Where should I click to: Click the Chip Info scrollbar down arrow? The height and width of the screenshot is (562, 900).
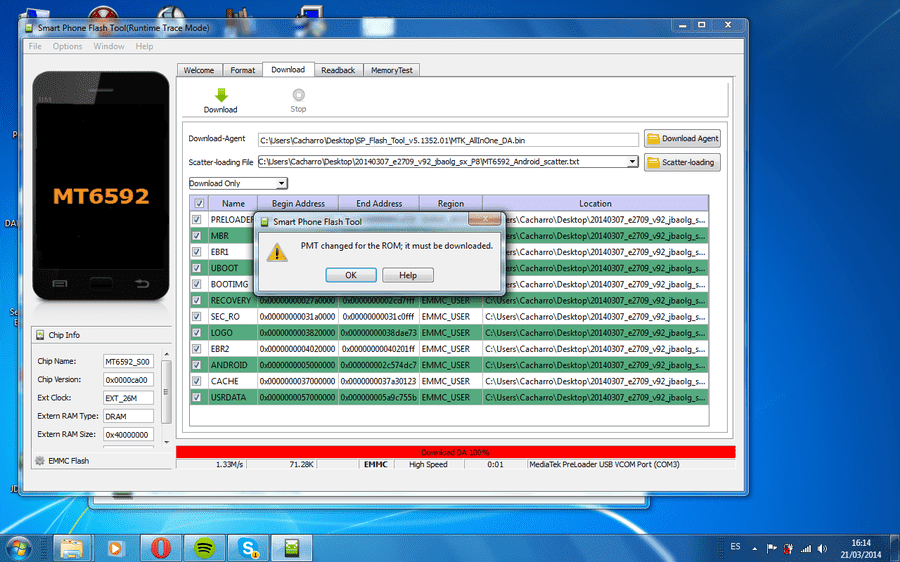click(166, 442)
